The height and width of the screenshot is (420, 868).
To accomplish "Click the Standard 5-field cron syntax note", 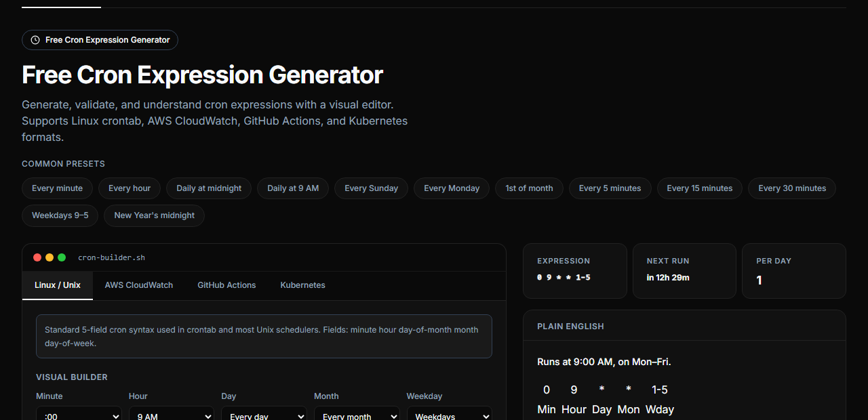I will click(x=264, y=336).
